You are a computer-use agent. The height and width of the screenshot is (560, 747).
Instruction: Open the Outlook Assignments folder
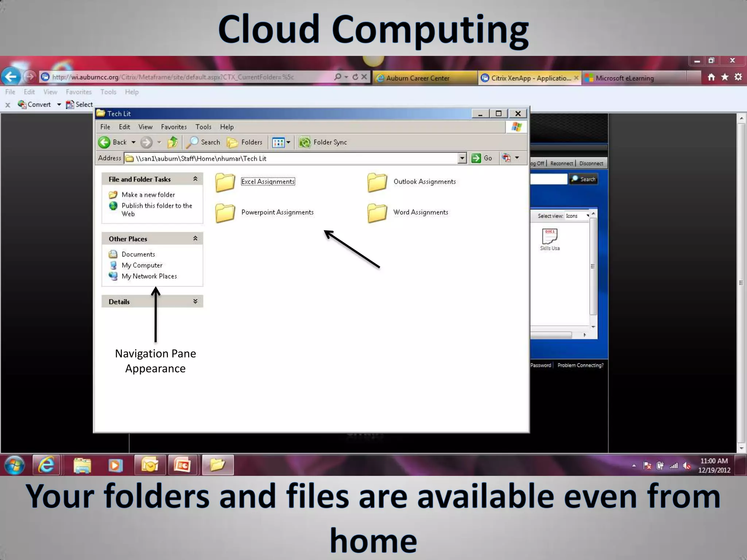pyautogui.click(x=378, y=182)
